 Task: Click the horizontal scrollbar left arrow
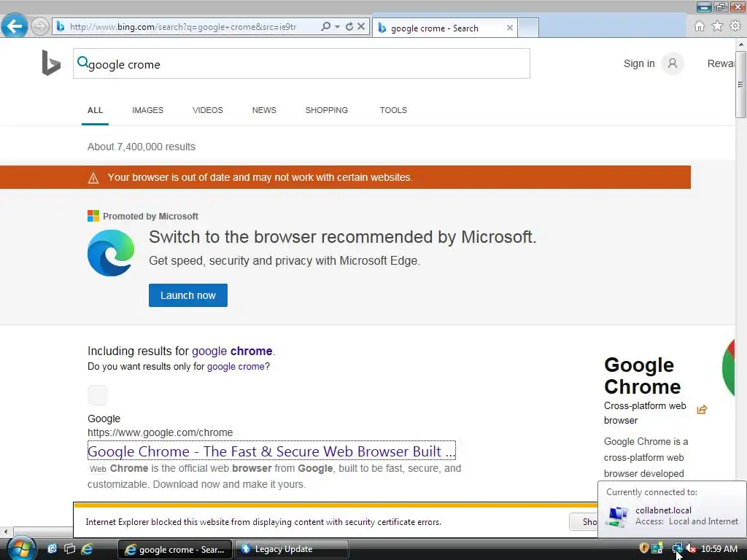click(x=6, y=532)
